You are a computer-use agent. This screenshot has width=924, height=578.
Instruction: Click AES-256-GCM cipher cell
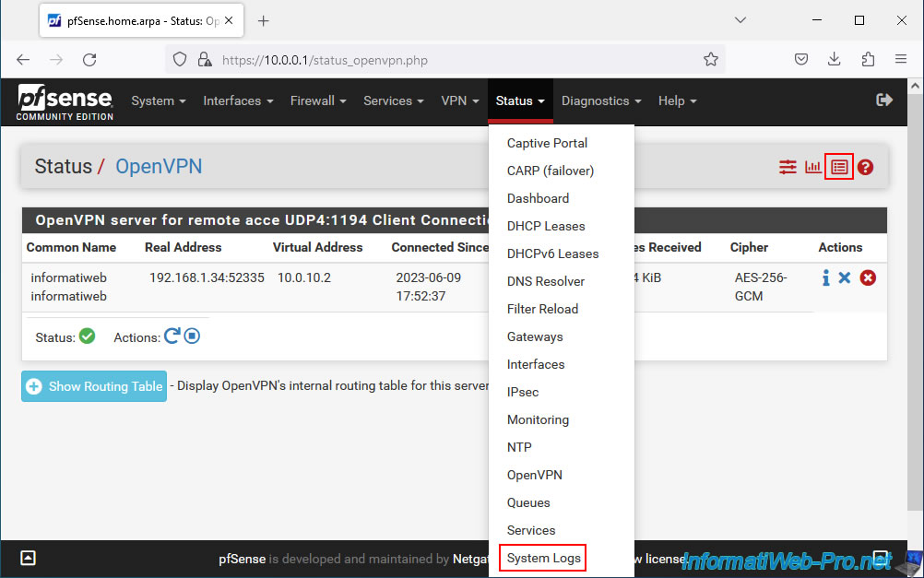click(x=761, y=287)
